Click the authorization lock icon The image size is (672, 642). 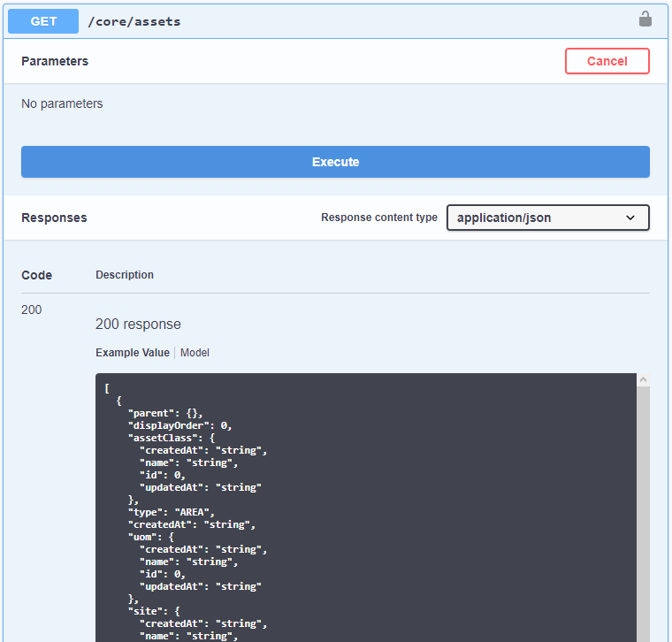click(645, 19)
